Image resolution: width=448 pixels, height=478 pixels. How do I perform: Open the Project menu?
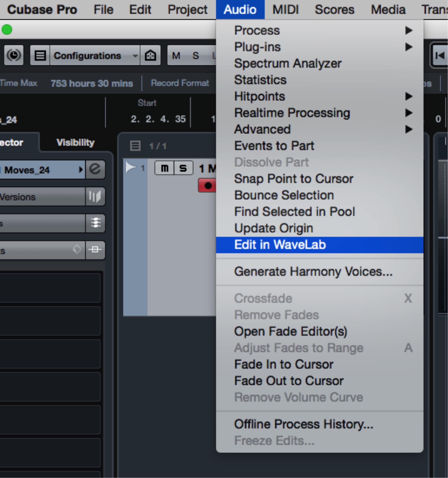click(x=188, y=10)
